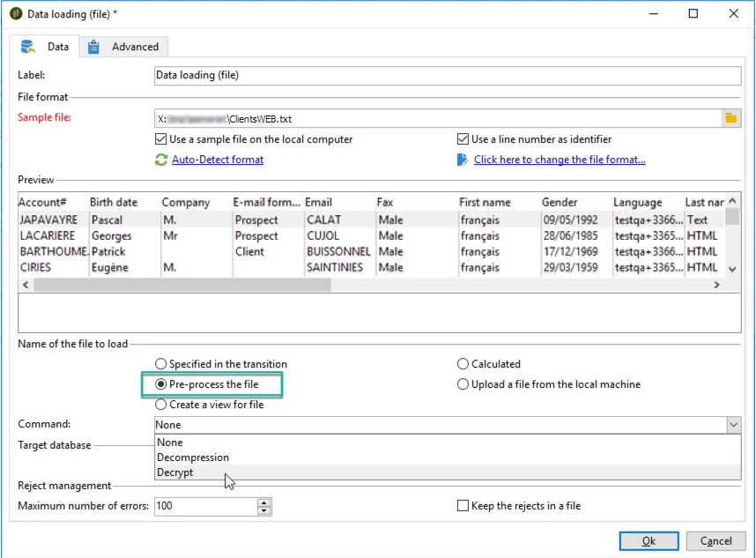Click the Auto-Detect format link

[218, 160]
